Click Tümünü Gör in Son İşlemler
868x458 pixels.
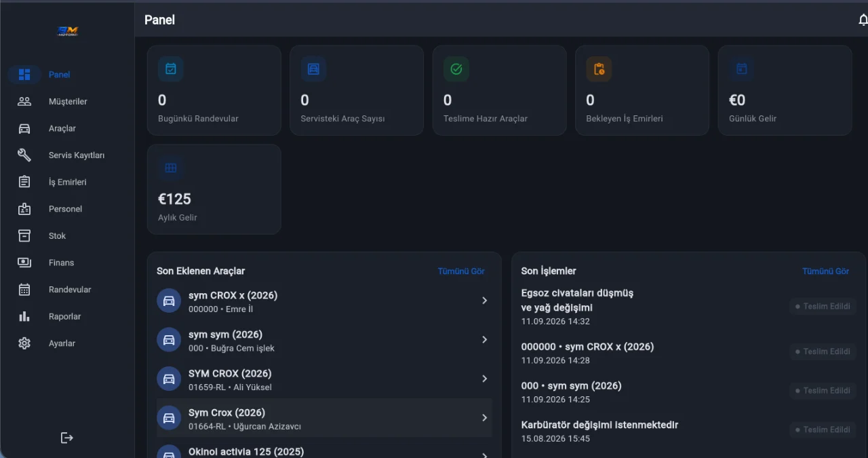[x=825, y=271]
